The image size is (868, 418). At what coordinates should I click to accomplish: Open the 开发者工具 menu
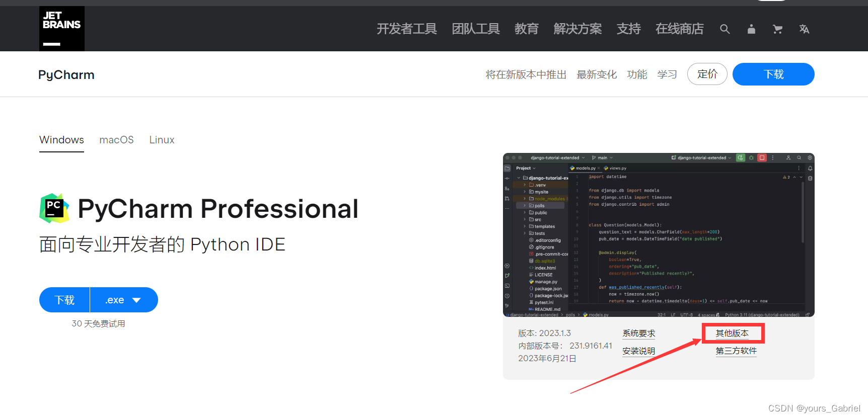(407, 29)
